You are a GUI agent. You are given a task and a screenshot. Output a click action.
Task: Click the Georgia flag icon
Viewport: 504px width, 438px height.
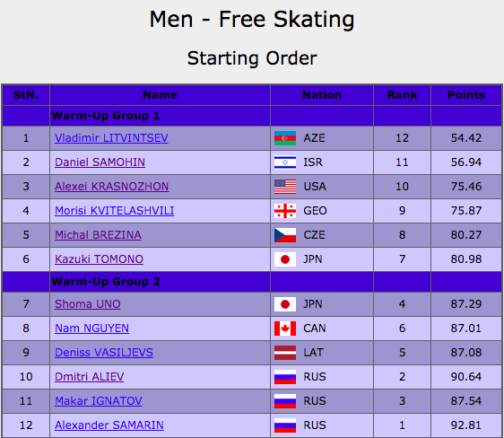285,211
